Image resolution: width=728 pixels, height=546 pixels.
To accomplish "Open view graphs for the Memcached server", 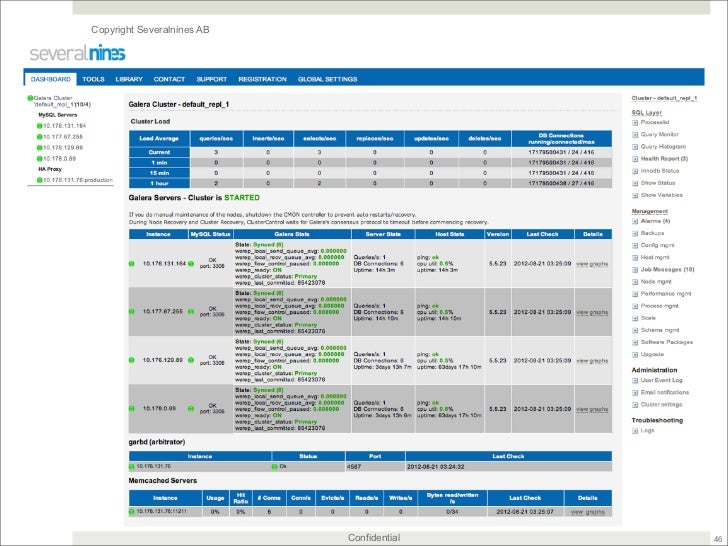I will [588, 511].
